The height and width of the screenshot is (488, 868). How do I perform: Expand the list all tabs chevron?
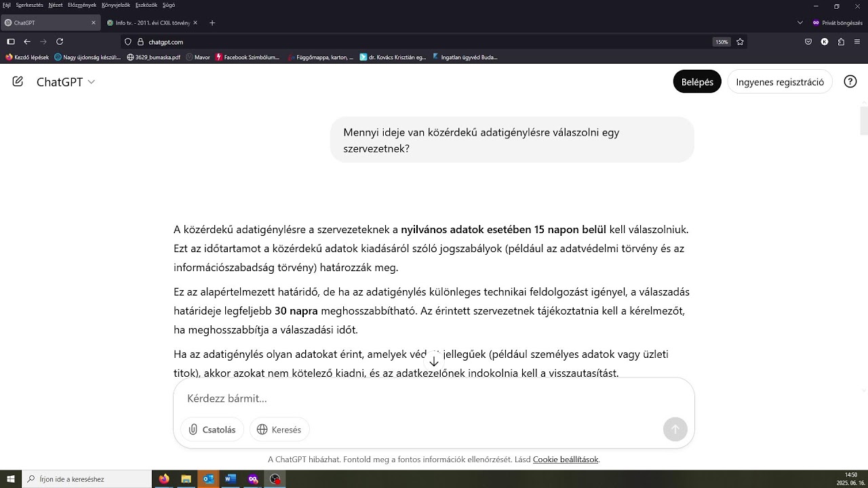pos(800,22)
